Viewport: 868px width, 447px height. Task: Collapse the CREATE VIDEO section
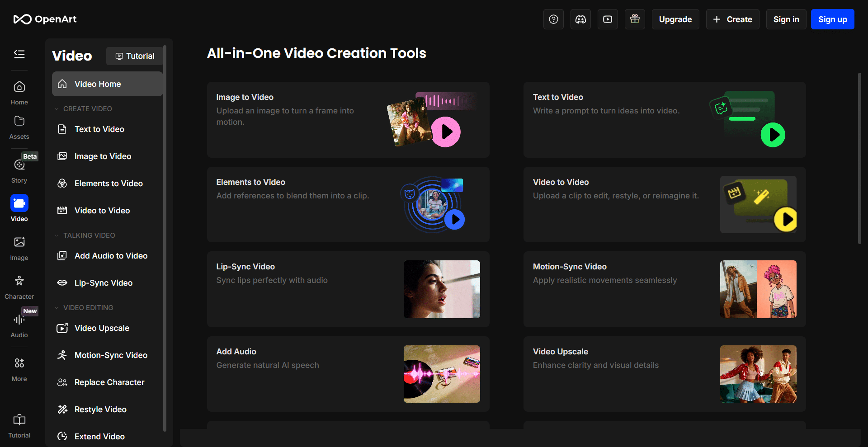[57, 109]
